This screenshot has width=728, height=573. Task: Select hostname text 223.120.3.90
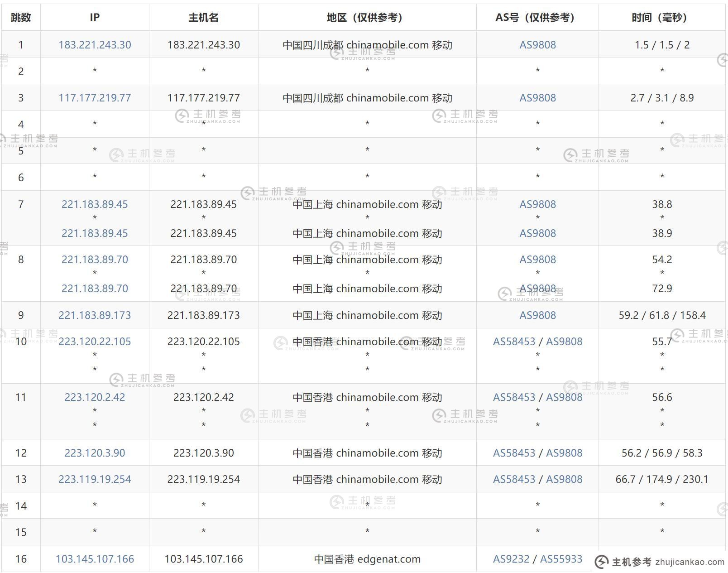pos(203,453)
